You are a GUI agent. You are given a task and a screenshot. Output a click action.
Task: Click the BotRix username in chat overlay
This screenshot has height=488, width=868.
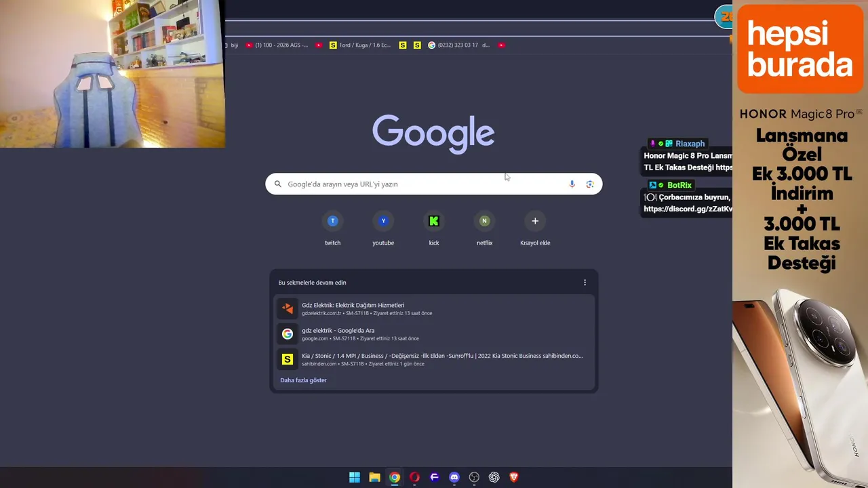tap(679, 185)
